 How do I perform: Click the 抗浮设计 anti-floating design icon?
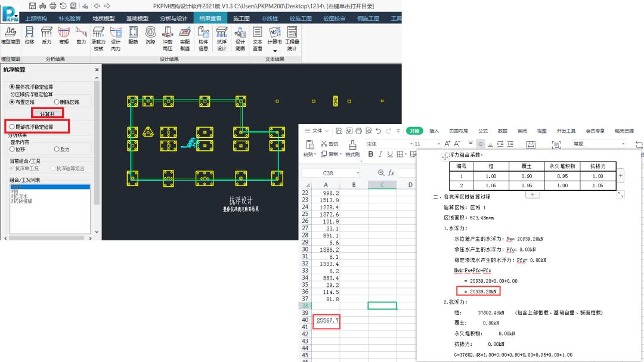click(221, 36)
